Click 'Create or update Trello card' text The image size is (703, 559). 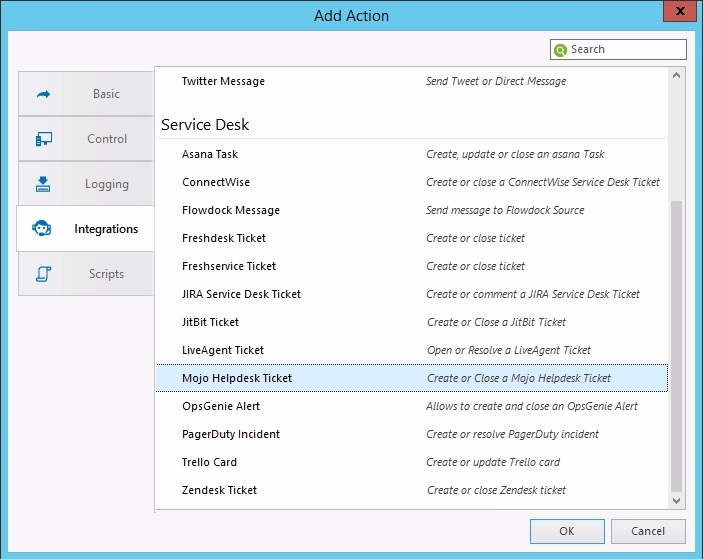[x=493, y=462]
